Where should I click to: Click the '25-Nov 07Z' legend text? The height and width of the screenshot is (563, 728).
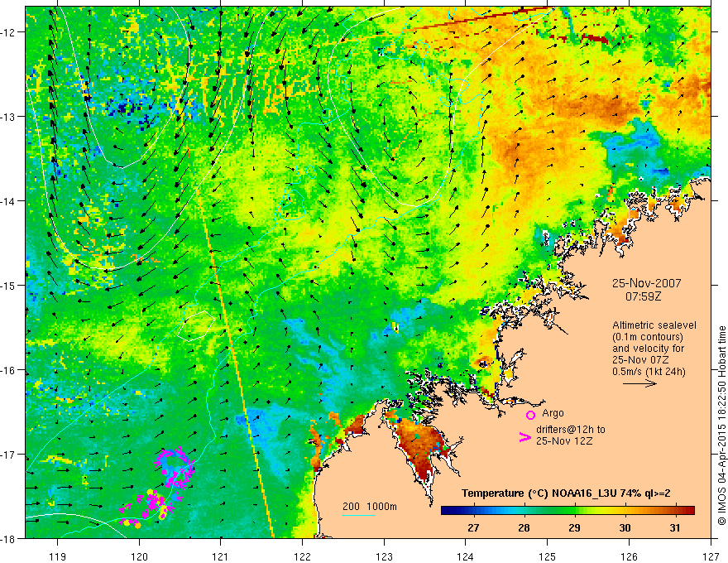(641, 360)
